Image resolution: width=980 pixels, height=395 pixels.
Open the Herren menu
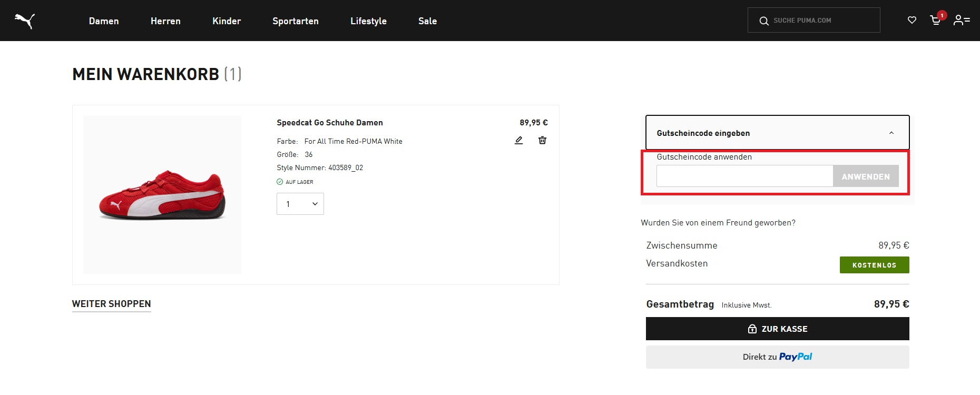click(x=165, y=21)
